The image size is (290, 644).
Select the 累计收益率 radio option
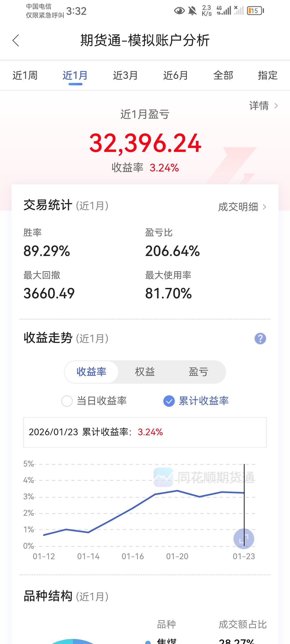pos(169,401)
